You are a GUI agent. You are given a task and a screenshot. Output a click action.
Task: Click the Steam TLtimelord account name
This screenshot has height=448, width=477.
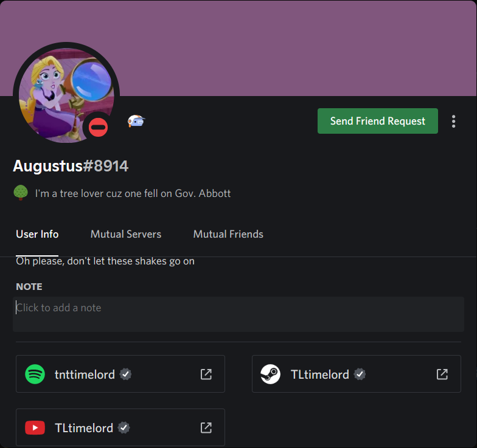pos(320,374)
